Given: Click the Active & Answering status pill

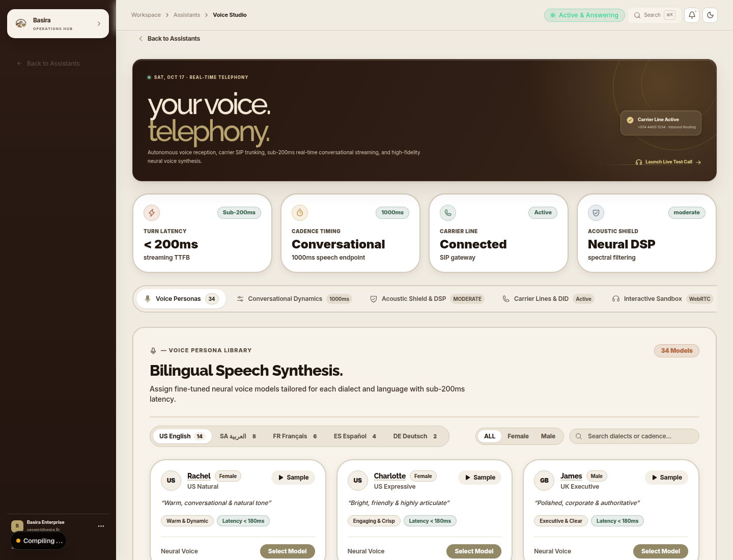Looking at the screenshot, I should pyautogui.click(x=584, y=15).
